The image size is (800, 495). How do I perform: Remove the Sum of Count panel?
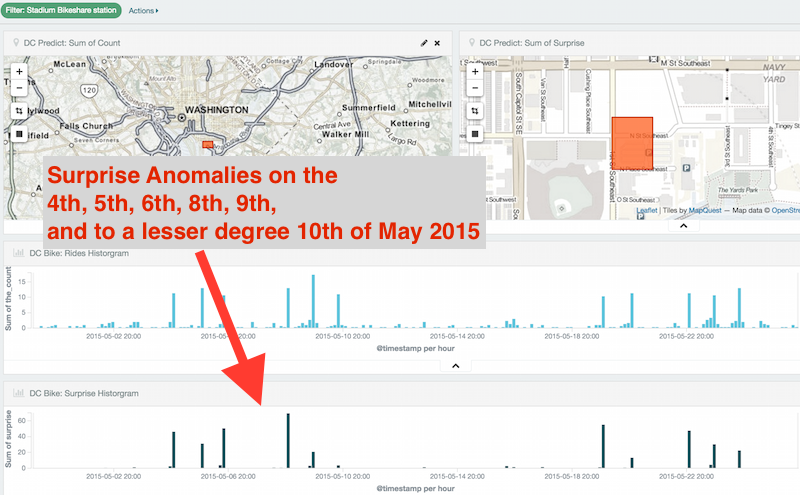pos(437,43)
